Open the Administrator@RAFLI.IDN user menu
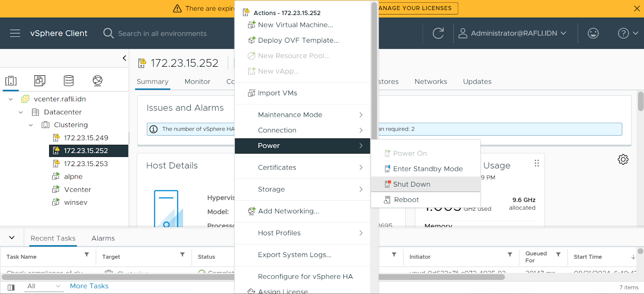Viewport: 644px width, 294px height. 512,33
